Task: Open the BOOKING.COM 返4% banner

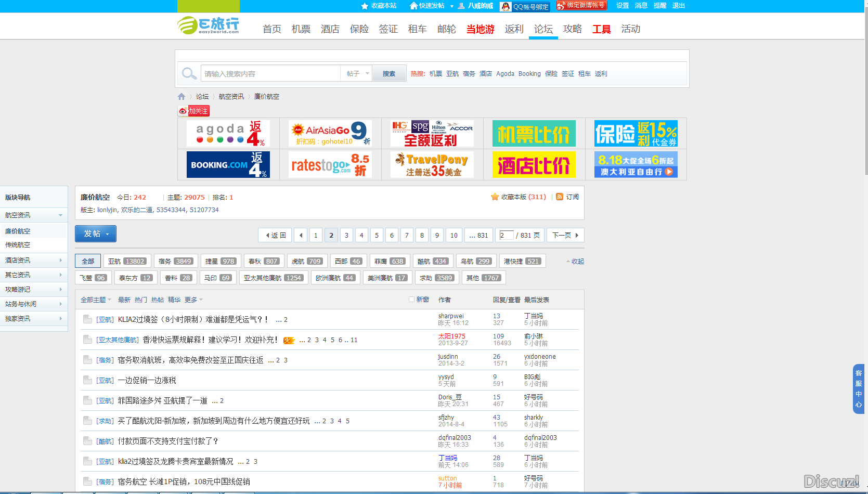Action: point(228,164)
